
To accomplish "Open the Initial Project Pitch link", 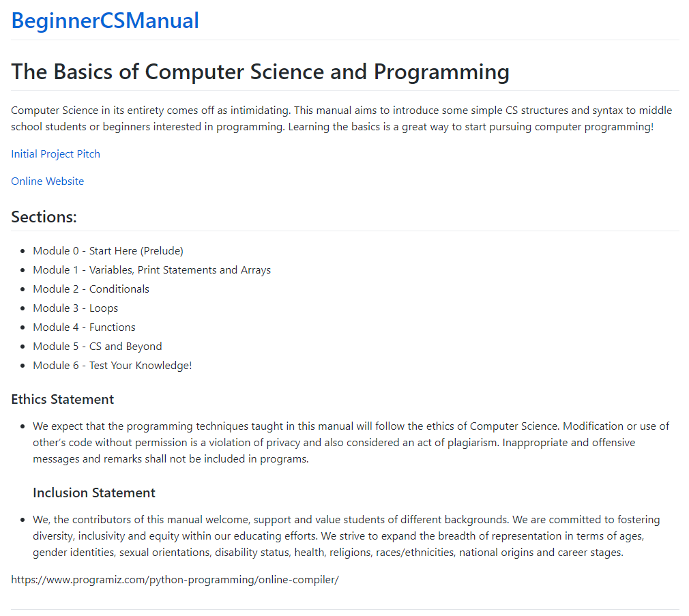I will (55, 154).
